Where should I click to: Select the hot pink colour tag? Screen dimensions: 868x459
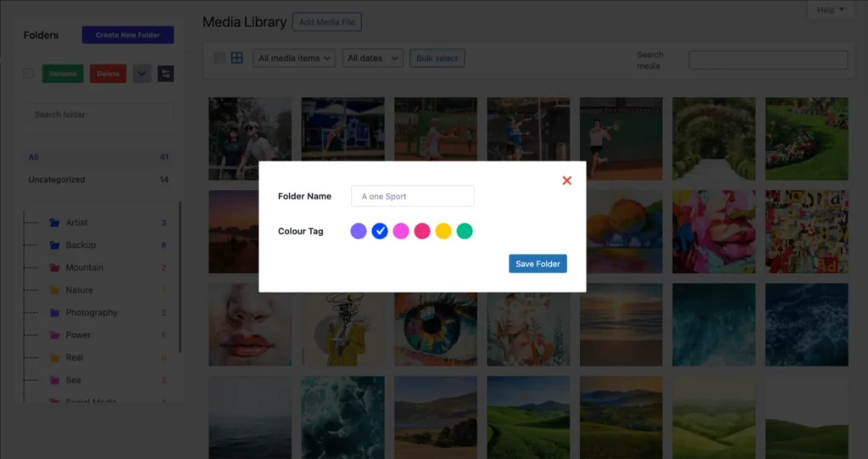(x=422, y=231)
